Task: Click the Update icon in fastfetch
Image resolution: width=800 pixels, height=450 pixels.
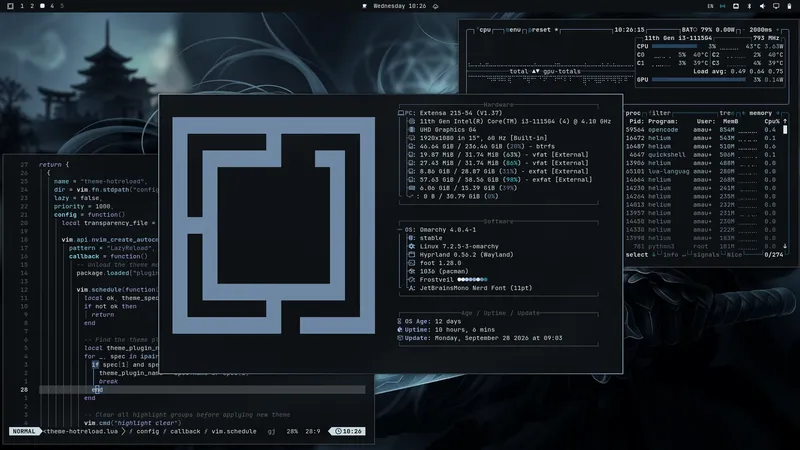Action: click(x=399, y=338)
